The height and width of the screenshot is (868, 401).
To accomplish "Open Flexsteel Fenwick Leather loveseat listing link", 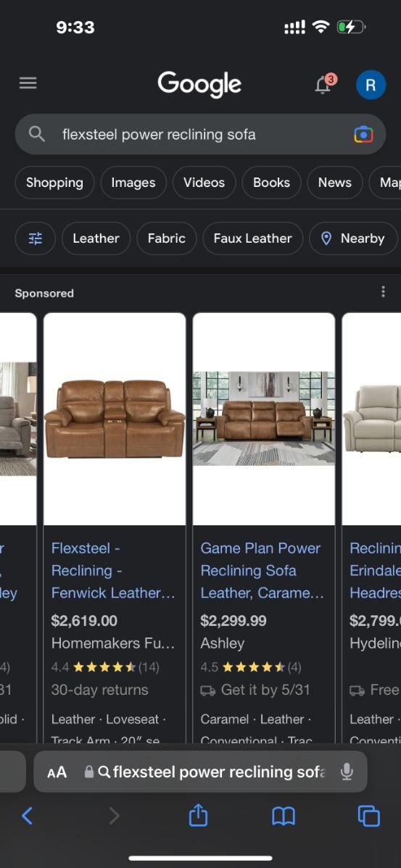I will point(114,570).
